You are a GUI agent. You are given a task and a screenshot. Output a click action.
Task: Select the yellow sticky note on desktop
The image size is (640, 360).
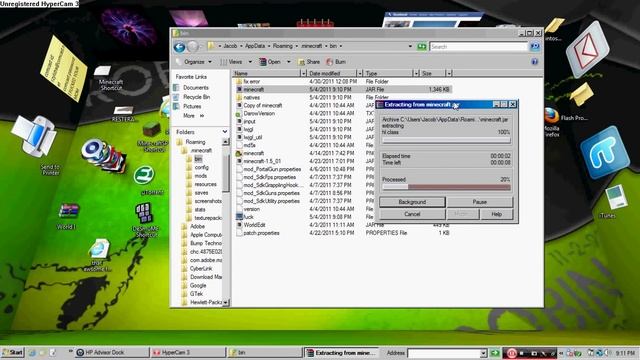coord(63,68)
